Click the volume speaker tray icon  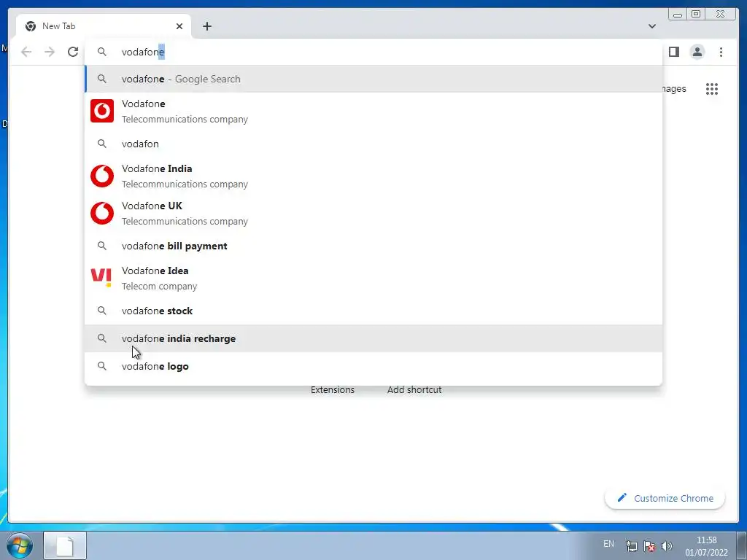[667, 546]
